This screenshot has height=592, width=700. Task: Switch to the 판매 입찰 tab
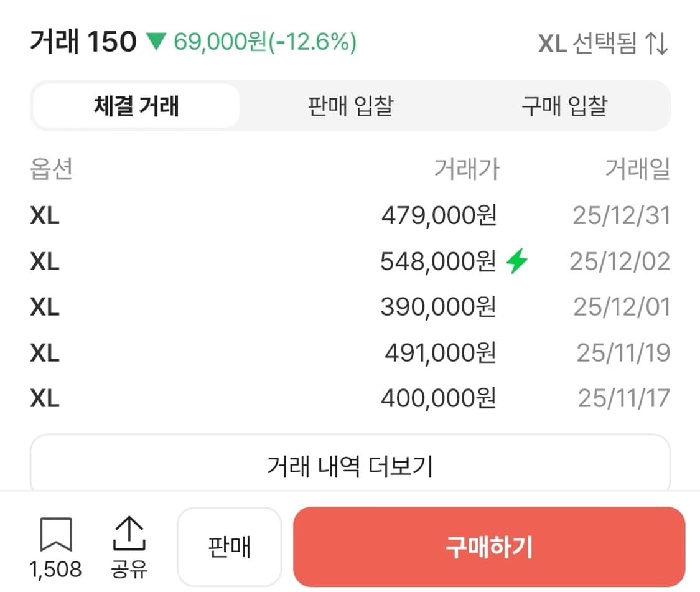350,106
